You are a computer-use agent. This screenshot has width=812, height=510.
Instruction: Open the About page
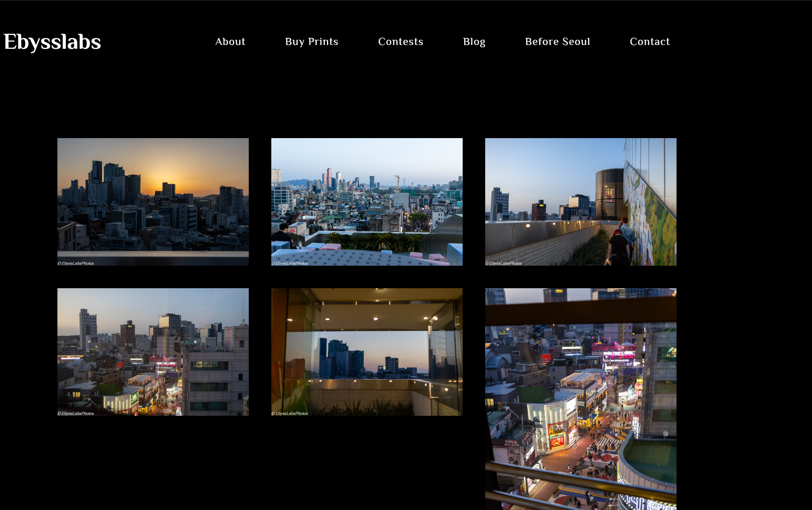click(230, 42)
